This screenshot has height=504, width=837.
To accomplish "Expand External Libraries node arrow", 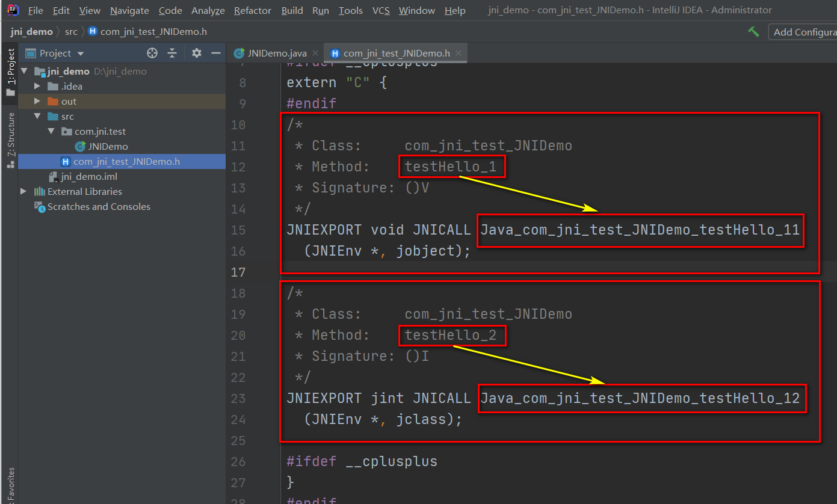I will click(23, 191).
